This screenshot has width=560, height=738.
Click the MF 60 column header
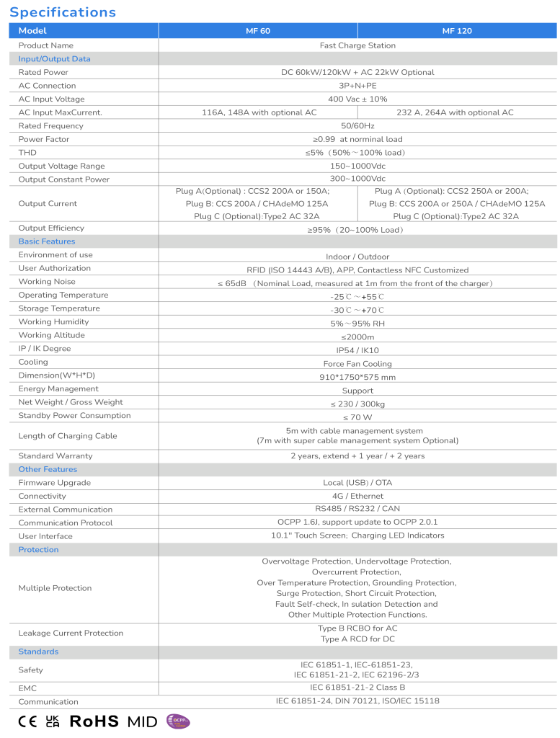(x=258, y=30)
